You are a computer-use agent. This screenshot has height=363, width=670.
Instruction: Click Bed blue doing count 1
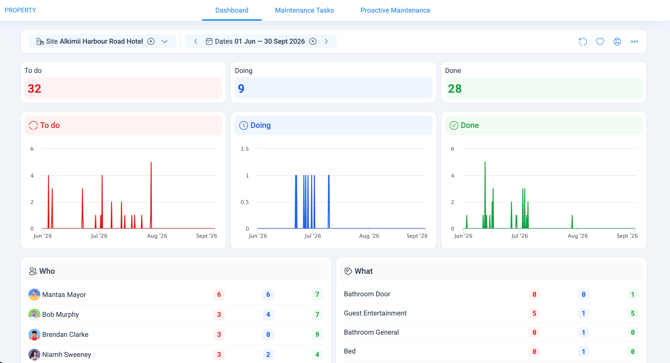583,351
